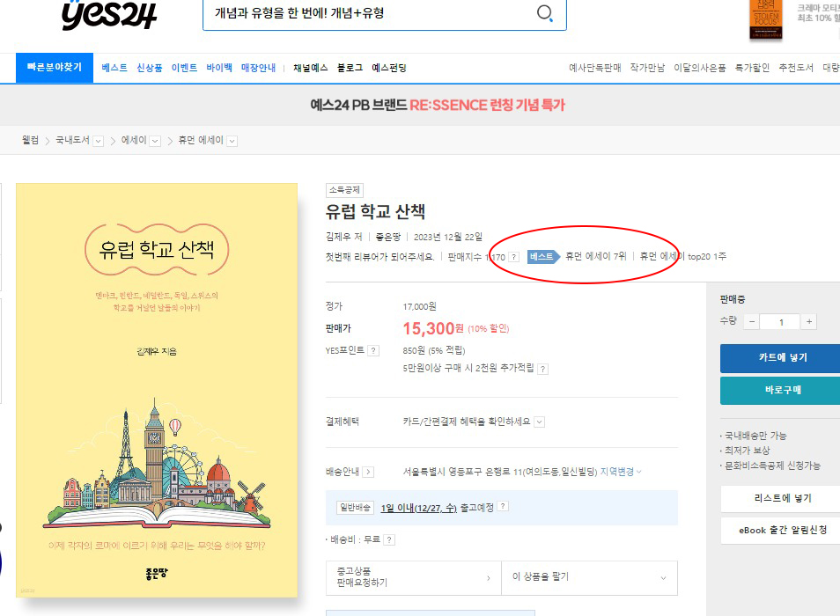Go to the 베스트 menu
Screen dimensions: 840x616
(114, 68)
